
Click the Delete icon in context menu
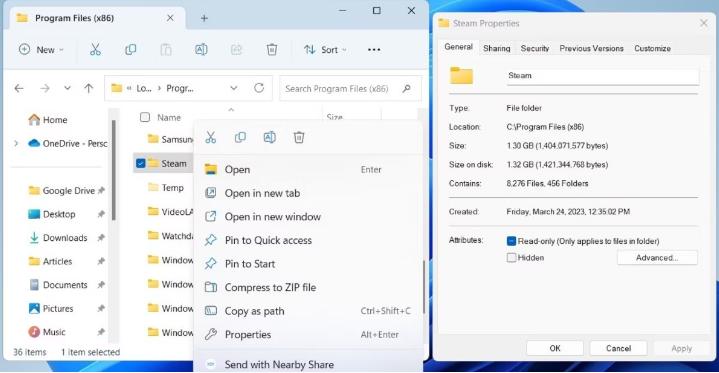tap(299, 137)
